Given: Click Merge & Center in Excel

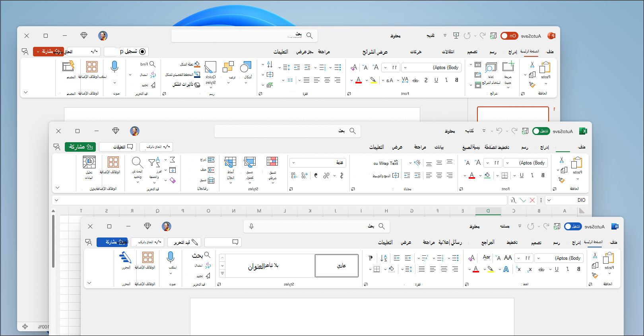Looking at the screenshot, I should coord(386,176).
